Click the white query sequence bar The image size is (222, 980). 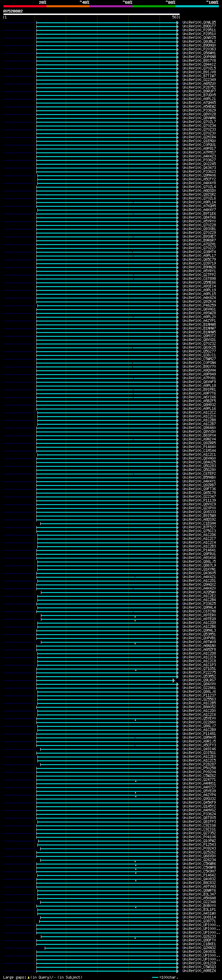92,14
